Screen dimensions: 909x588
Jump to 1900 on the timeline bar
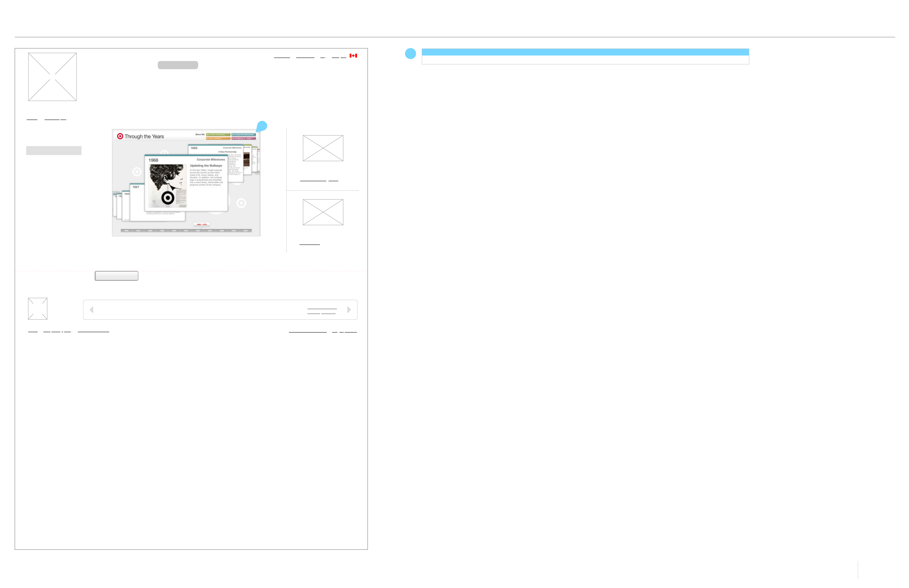tap(126, 231)
